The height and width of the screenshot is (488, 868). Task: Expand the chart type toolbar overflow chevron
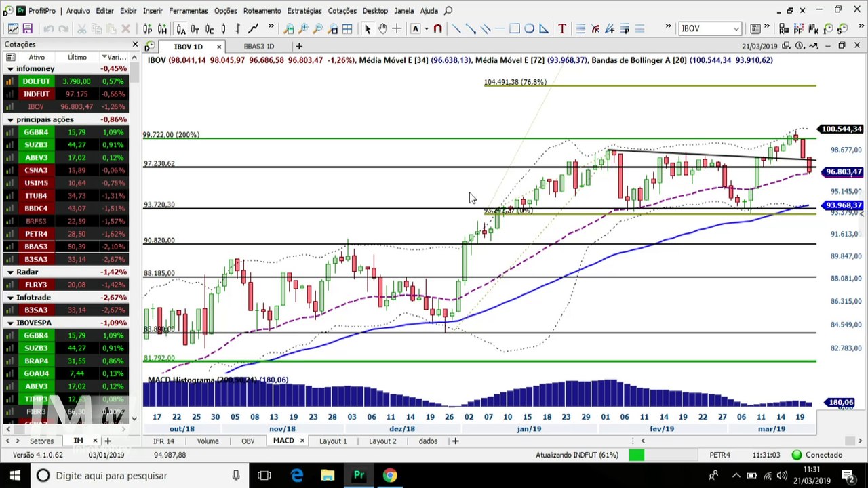[x=271, y=28]
